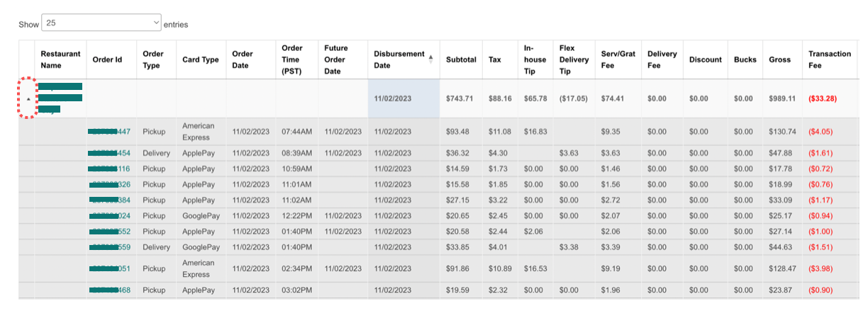868x313 pixels.
Task: Sort by Transaction Fee column header
Action: tap(829, 59)
